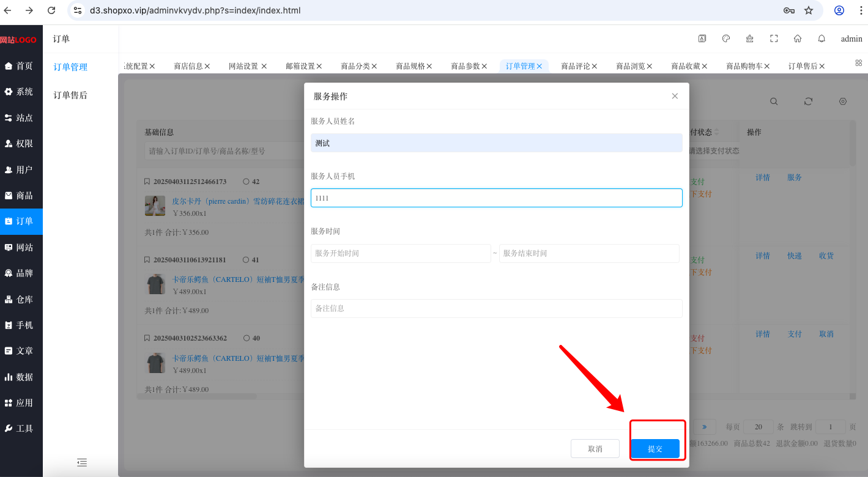Open the 服务开始时间 start time picker
This screenshot has height=477, width=868.
pyautogui.click(x=401, y=253)
